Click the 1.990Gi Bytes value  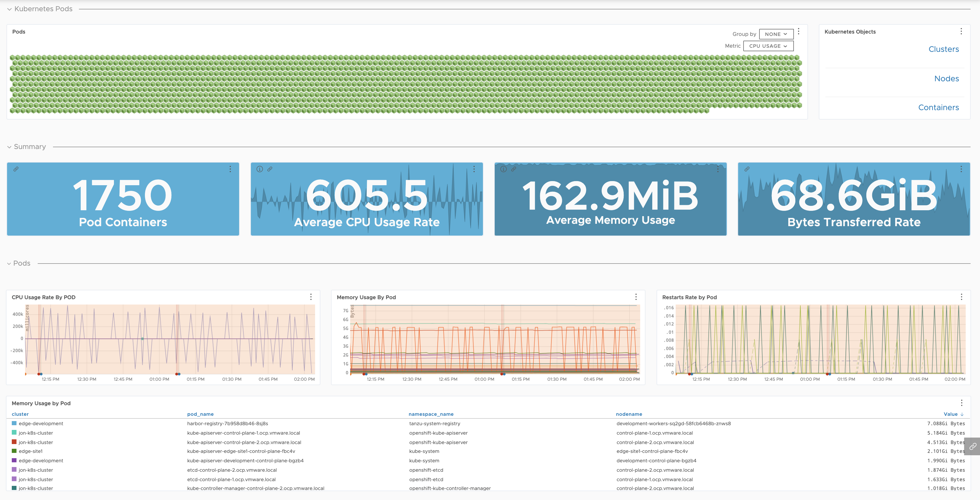tap(946, 461)
